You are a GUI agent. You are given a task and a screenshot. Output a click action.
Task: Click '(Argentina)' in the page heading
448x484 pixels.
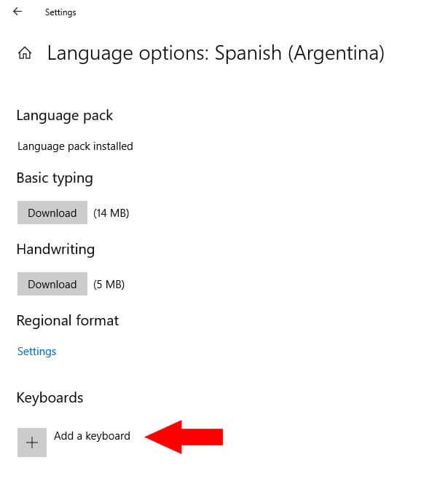[340, 53]
